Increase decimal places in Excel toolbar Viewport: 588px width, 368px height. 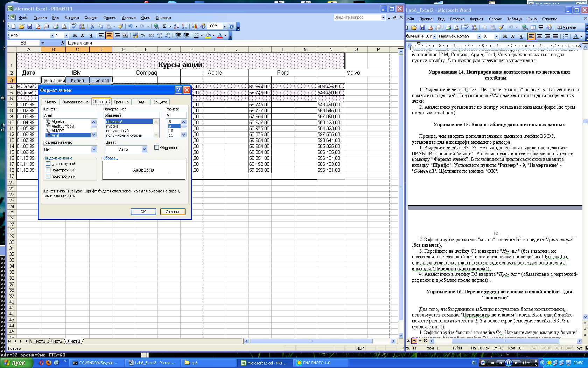coord(160,35)
